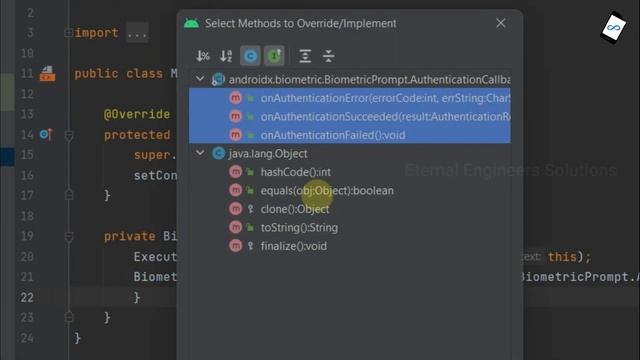Click the phone infinity logo icon
This screenshot has height=360, width=640.
[613, 27]
